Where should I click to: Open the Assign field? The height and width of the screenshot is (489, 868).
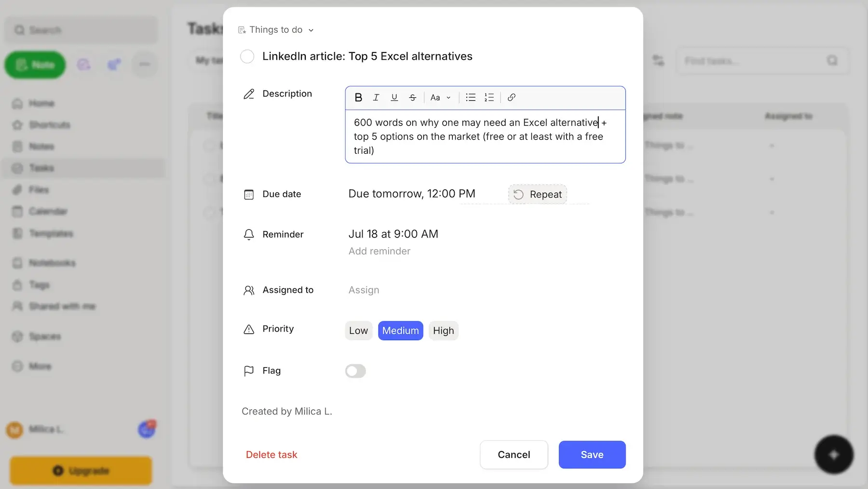click(x=364, y=290)
